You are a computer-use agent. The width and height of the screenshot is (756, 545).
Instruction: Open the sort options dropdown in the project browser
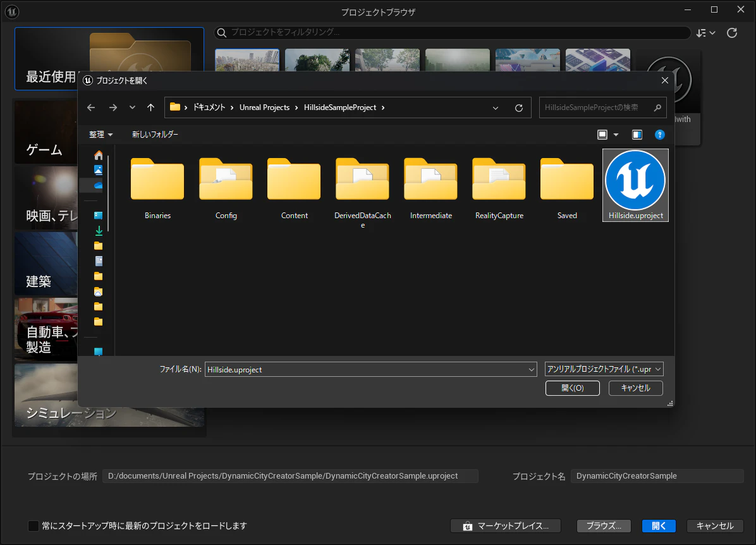(x=706, y=33)
